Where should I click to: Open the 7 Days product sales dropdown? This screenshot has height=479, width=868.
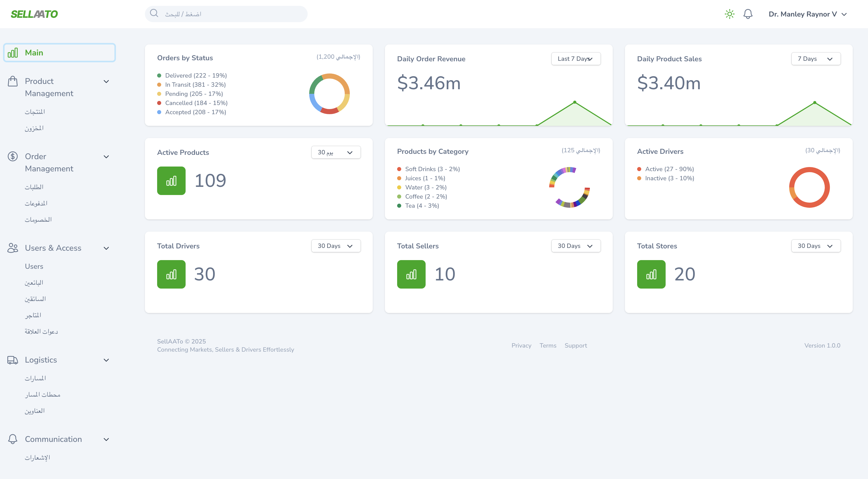coord(816,59)
